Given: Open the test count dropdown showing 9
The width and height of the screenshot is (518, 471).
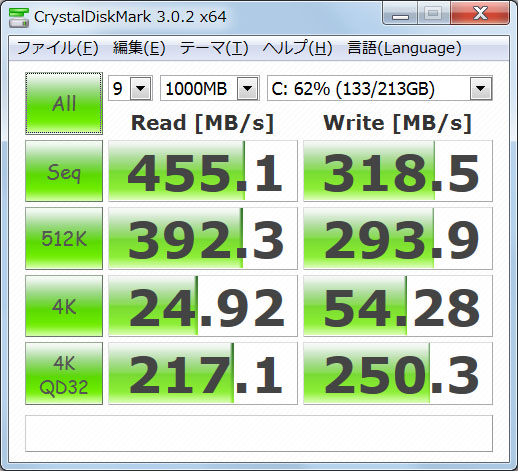Looking at the screenshot, I should 130,88.
